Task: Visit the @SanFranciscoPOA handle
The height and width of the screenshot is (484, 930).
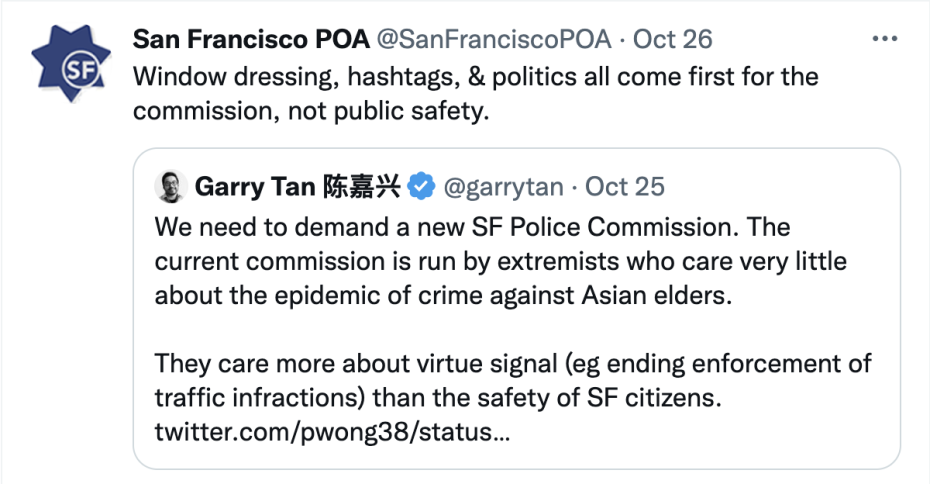Action: [x=492, y=39]
